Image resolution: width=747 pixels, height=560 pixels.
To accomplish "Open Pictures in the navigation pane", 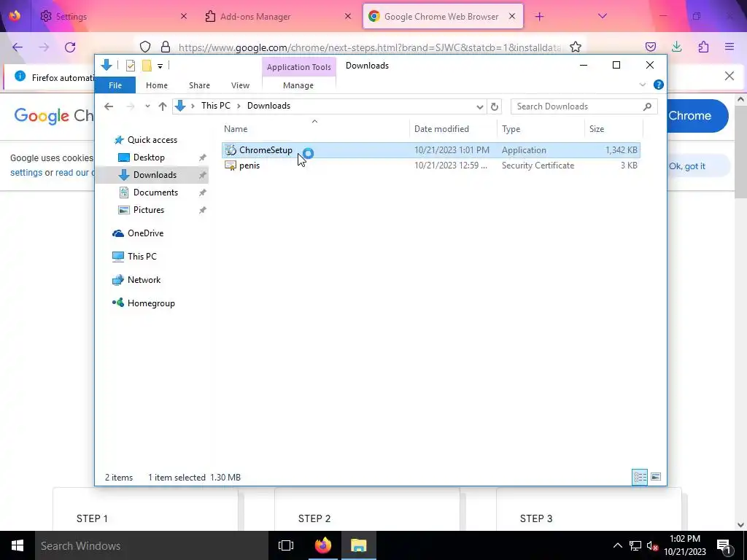I will pos(148,210).
